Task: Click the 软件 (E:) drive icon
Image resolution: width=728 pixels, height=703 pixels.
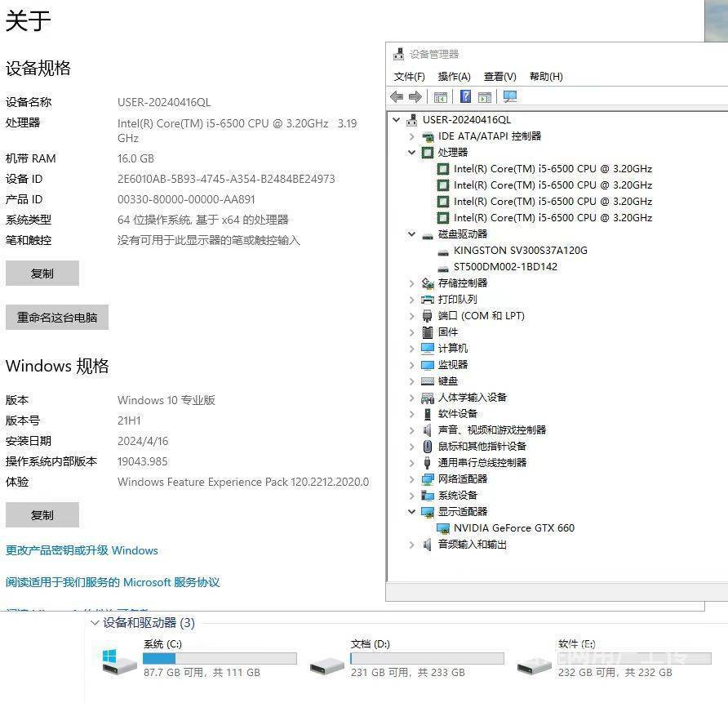Action: [535, 665]
